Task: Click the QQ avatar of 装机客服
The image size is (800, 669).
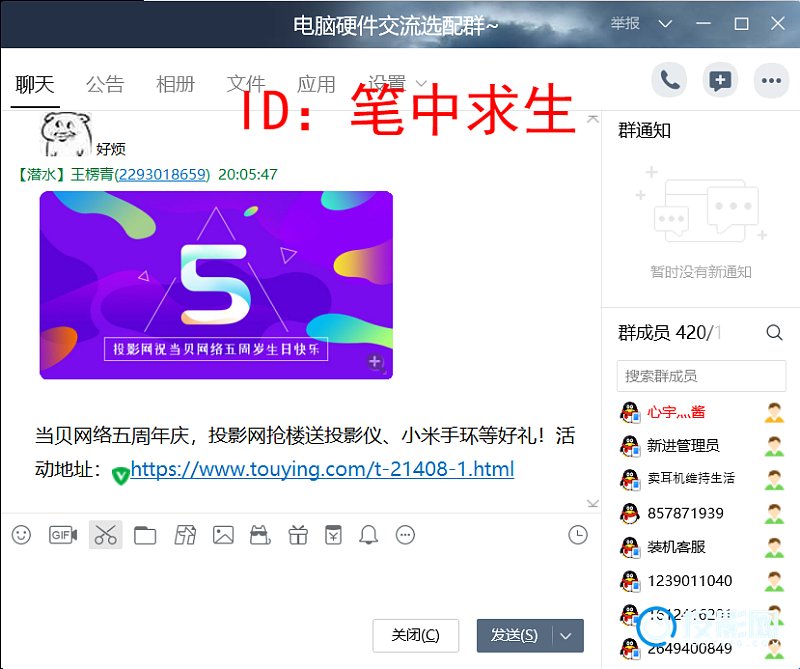Action: 630,547
